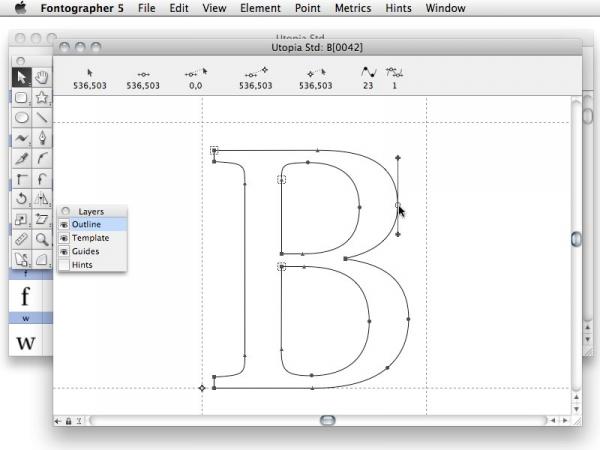600x450 pixels.
Task: Select the 'f' glyph cell in font window
Action: (25, 295)
